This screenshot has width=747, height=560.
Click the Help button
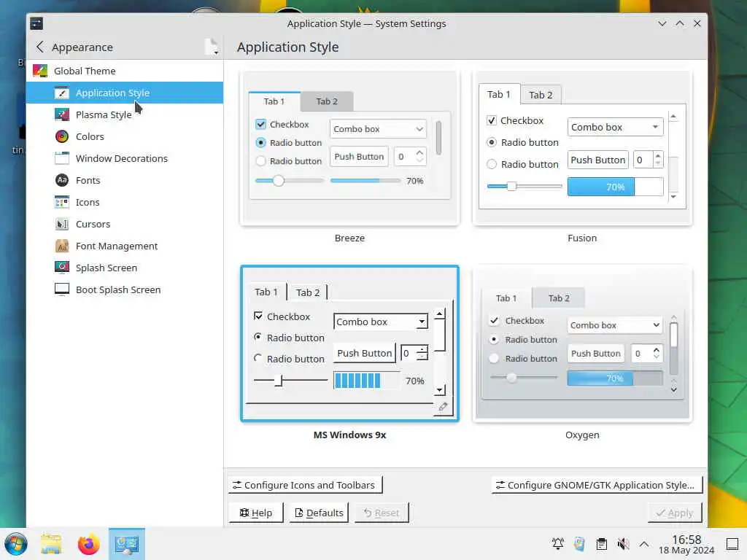(x=256, y=513)
